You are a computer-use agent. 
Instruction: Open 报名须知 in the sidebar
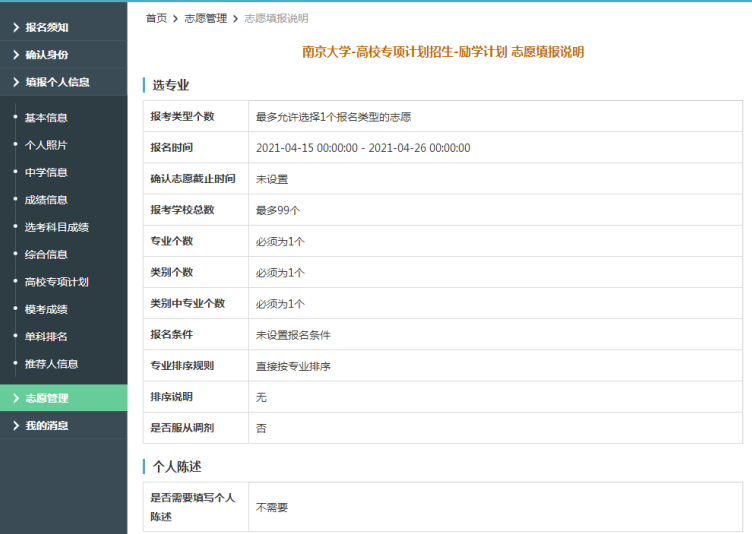(x=47, y=27)
